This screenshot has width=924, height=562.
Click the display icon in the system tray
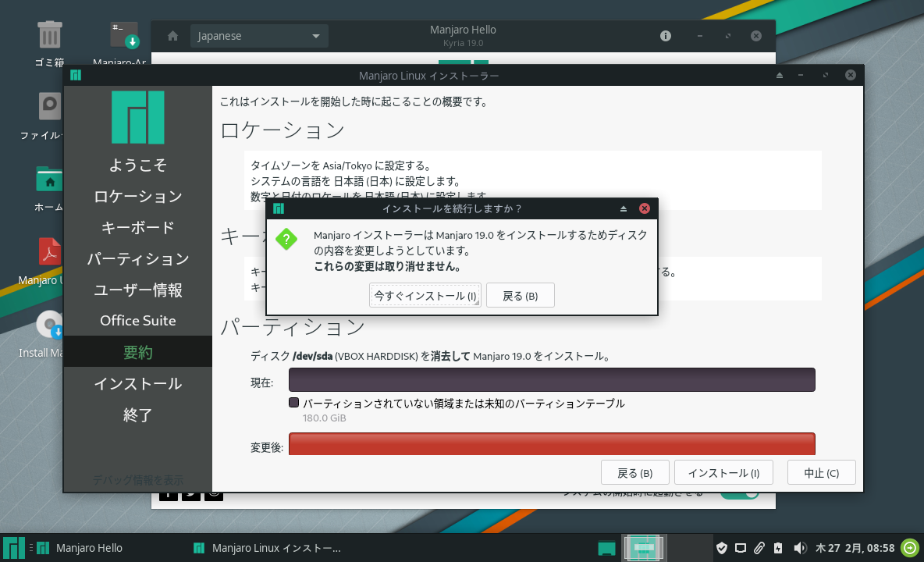click(x=741, y=548)
